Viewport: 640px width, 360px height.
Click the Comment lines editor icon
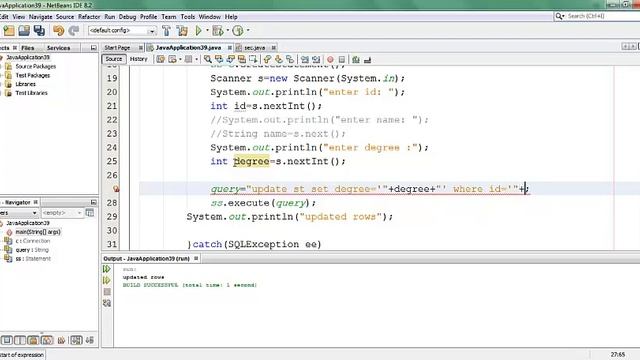(x=356, y=60)
